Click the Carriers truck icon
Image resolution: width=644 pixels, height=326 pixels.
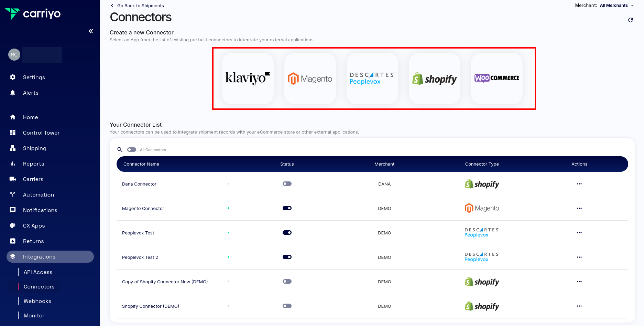click(x=13, y=179)
